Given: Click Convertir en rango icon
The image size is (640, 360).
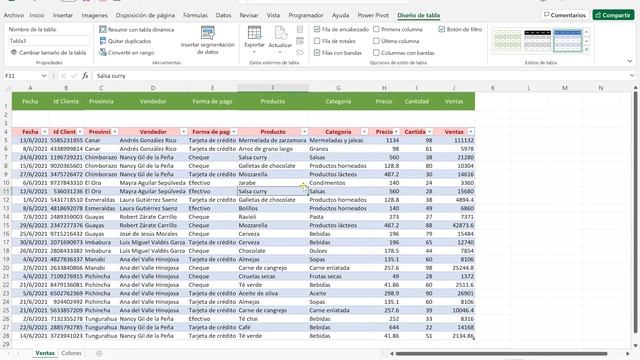Looking at the screenshot, I should point(103,52).
